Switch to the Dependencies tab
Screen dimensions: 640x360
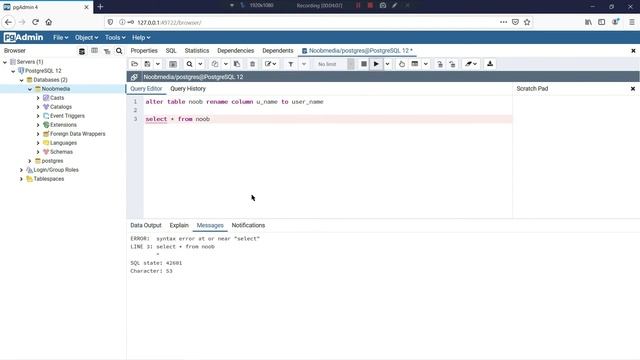coord(236,51)
